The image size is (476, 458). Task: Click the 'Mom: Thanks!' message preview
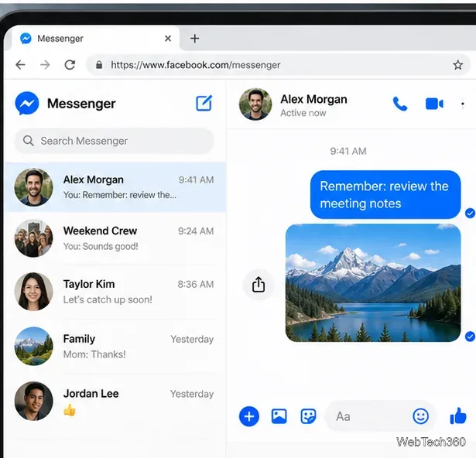pos(94,354)
